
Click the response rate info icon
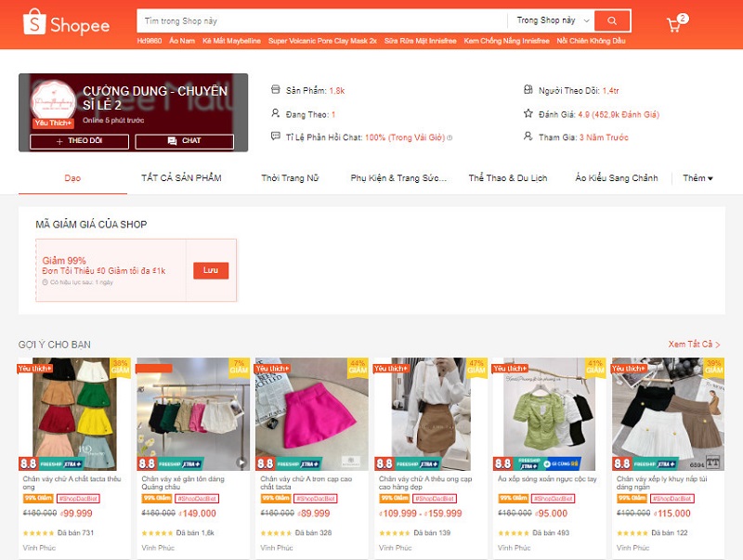[x=450, y=138]
